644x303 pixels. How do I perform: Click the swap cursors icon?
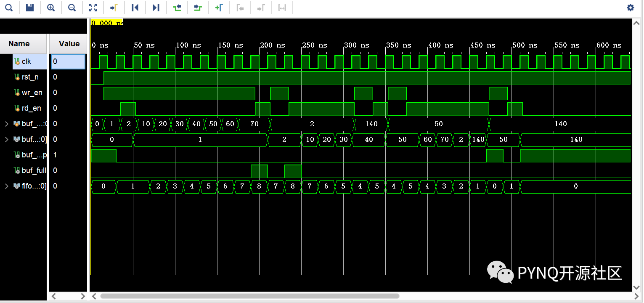[x=282, y=8]
